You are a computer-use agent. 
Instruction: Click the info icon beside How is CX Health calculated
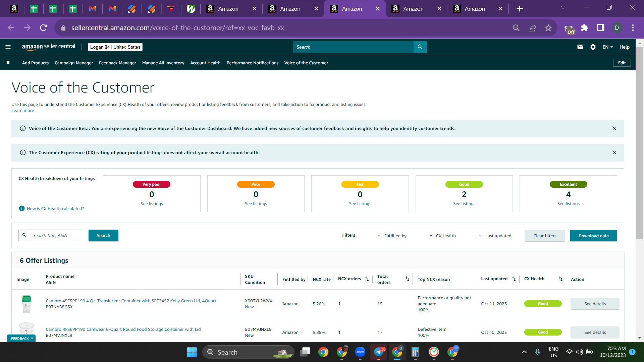click(x=22, y=208)
